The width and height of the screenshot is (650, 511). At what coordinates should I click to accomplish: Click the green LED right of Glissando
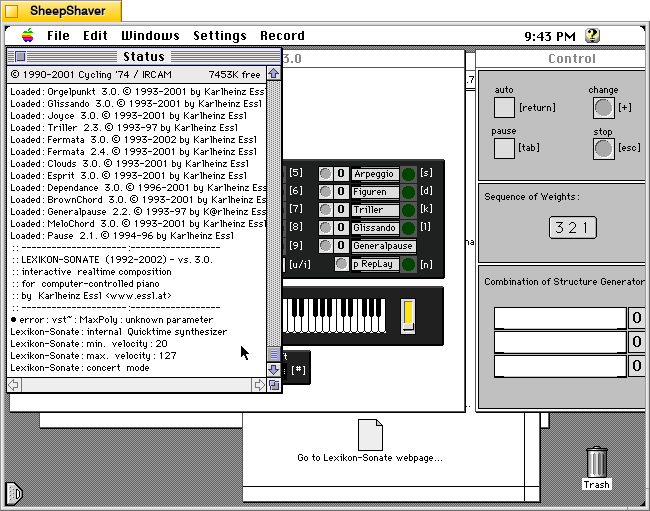click(408, 228)
